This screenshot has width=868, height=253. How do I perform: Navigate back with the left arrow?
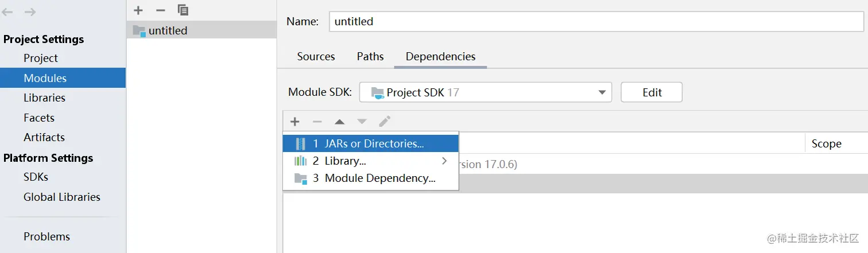[x=8, y=12]
